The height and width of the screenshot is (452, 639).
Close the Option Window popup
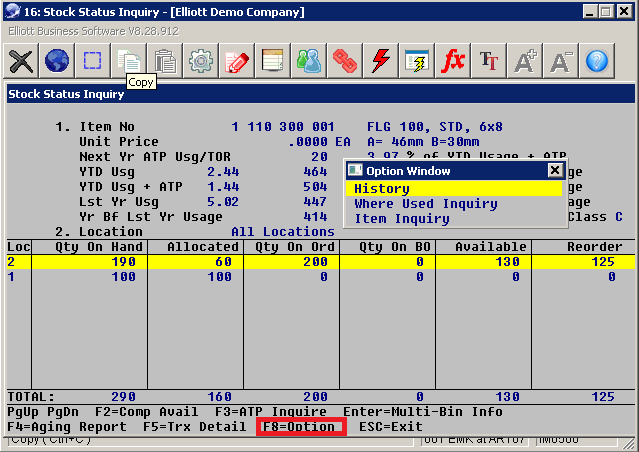tap(555, 170)
